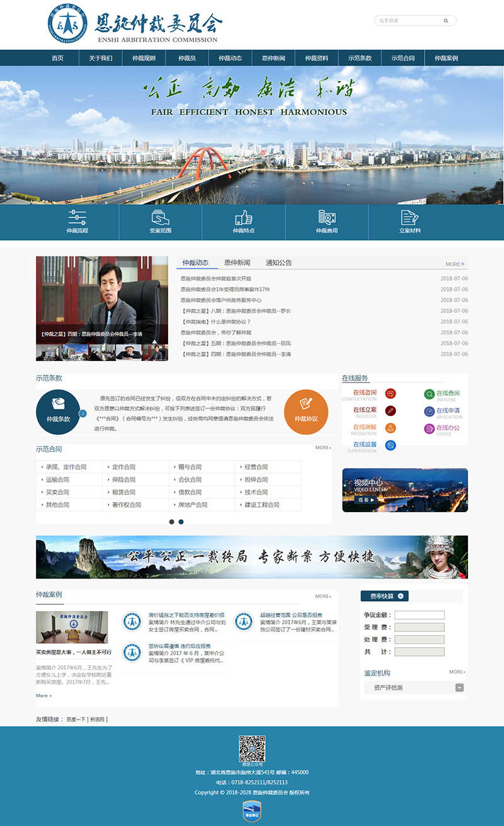This screenshot has width=504, height=826.
Task: Click the 处理费 input field
Action: click(x=420, y=640)
